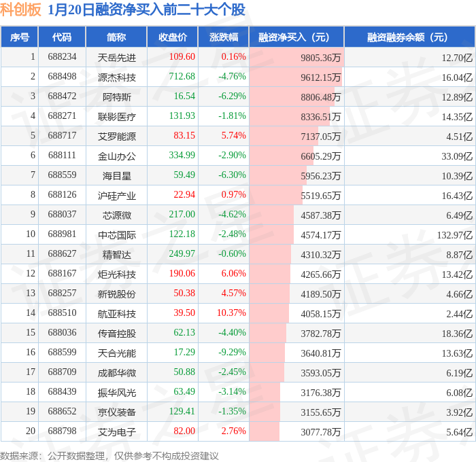Click stock name 新锐股份

[x=116, y=294]
